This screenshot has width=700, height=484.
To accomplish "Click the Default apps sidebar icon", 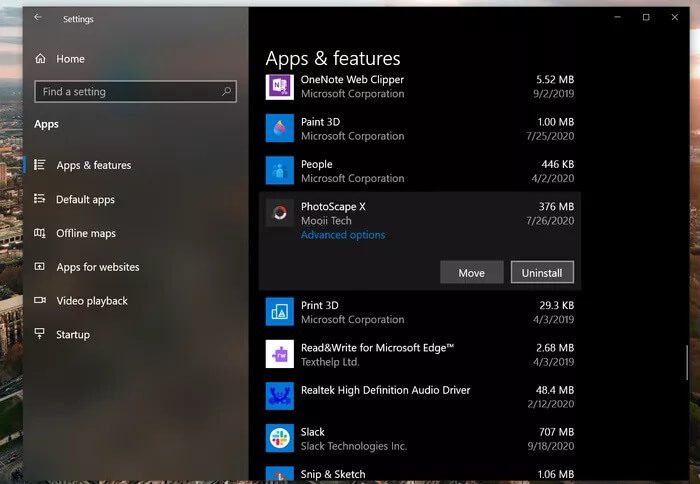I will tap(40, 199).
